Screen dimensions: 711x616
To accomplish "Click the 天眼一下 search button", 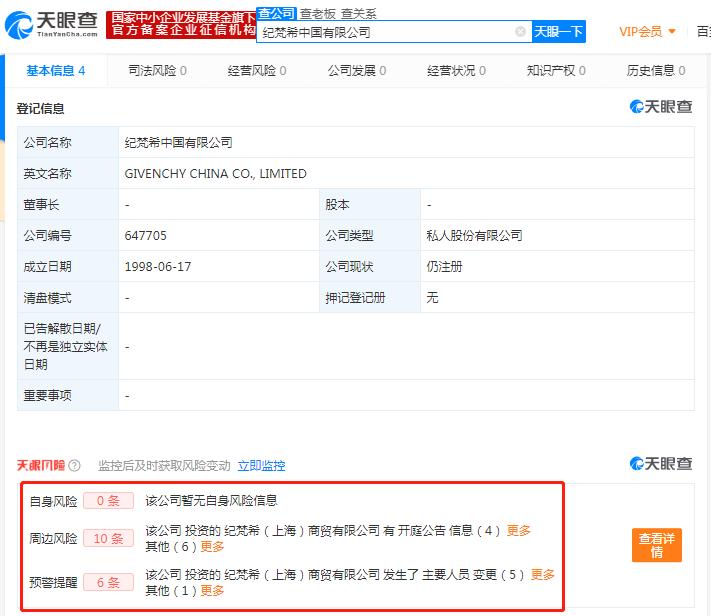I will [559, 31].
